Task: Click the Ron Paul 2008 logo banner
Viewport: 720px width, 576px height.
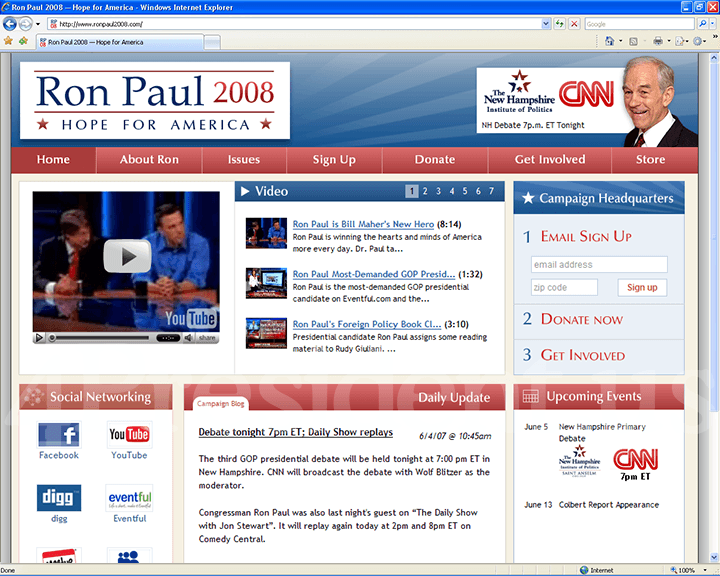Action: click(x=155, y=101)
